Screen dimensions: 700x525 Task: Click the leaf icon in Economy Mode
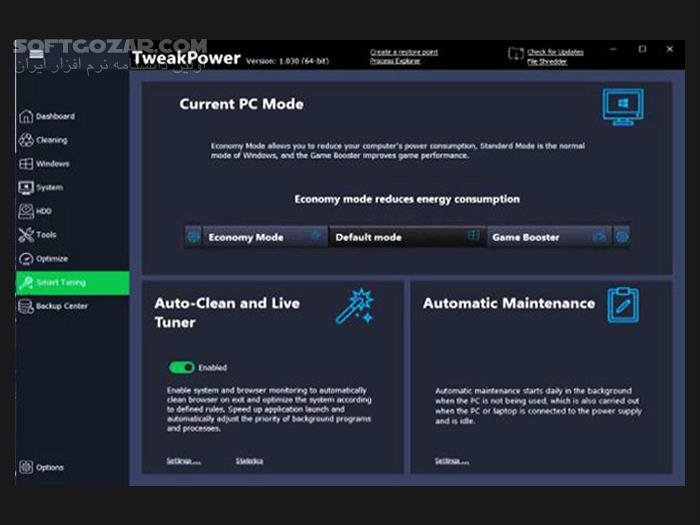316,235
